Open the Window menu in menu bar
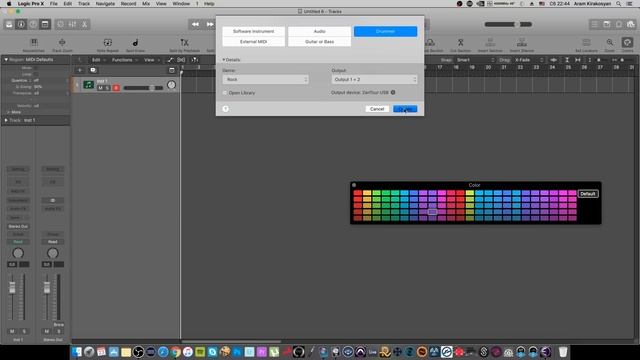640x360 pixels. pyautogui.click(x=181, y=4)
